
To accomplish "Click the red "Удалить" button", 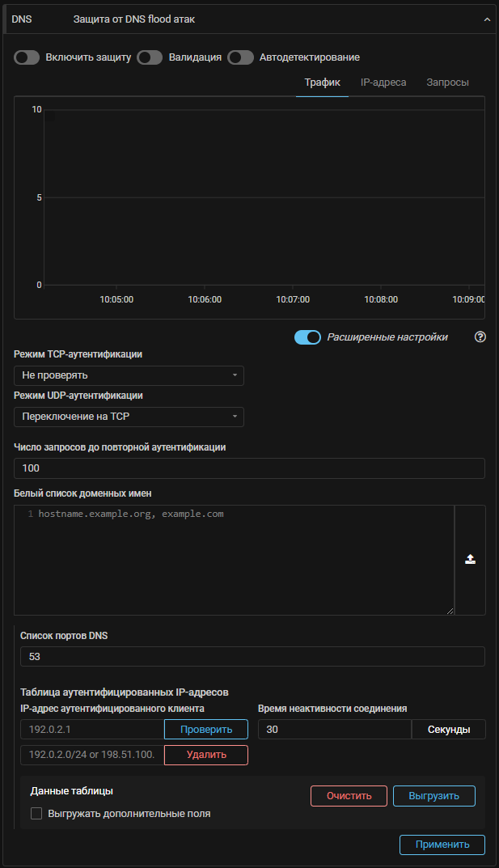I will point(206,755).
